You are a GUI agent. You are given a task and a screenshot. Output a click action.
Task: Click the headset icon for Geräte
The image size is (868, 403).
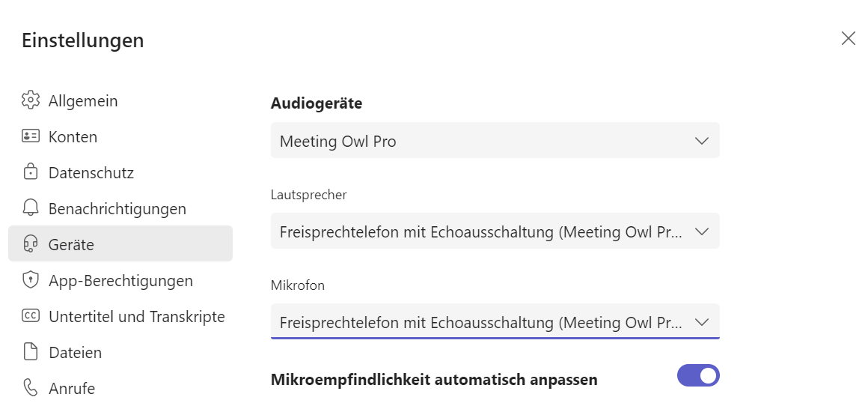click(30, 244)
